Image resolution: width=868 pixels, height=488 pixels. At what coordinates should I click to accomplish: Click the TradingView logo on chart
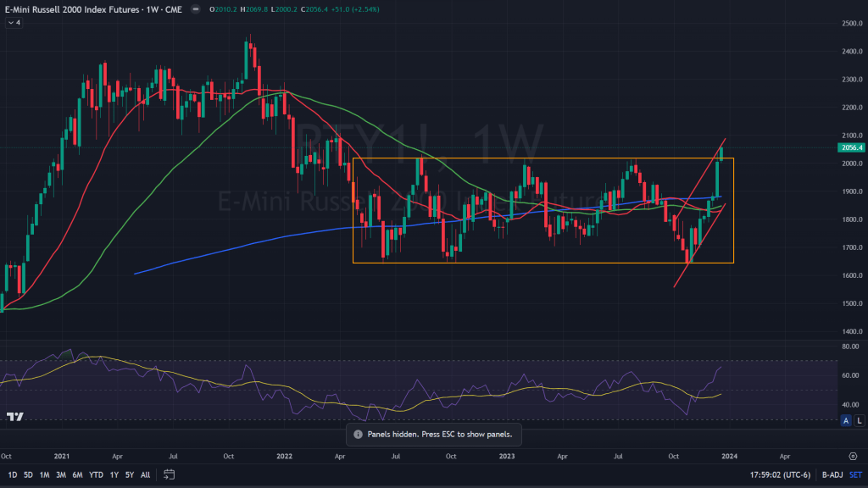click(14, 416)
